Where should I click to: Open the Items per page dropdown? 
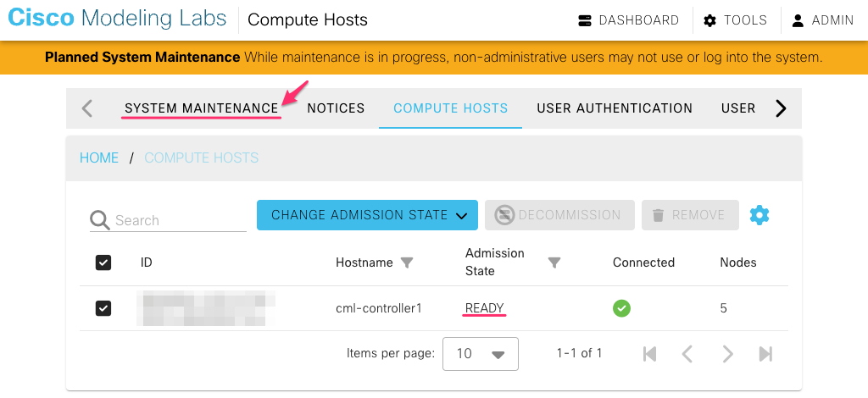[x=481, y=354]
